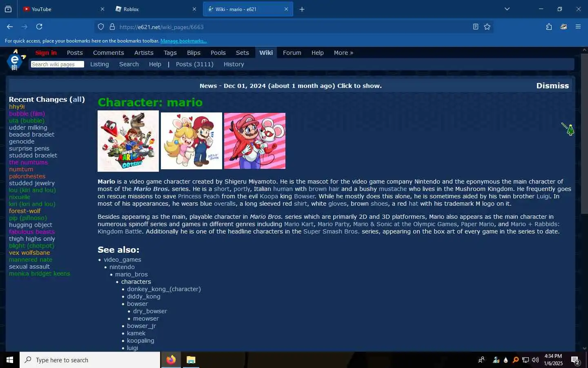588x368 pixels.
Task: Open the Tags menu item
Action: coord(170,53)
